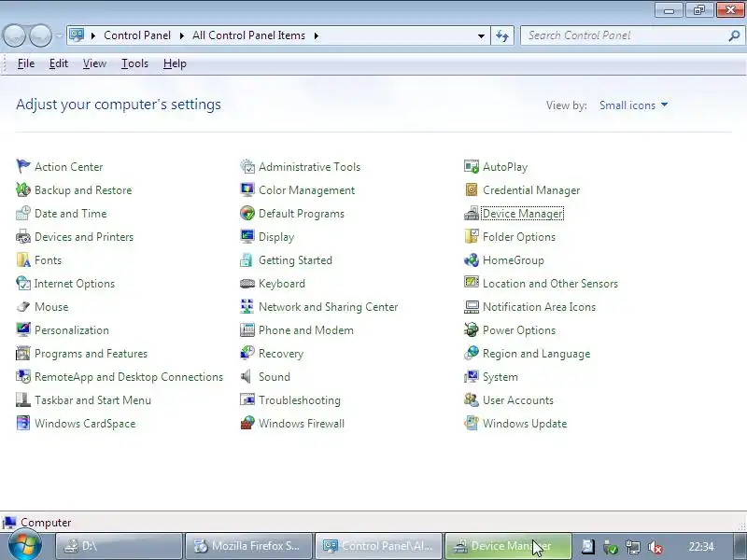Select Control Panel breadcrumb in address bar
This screenshot has width=747, height=560.
click(136, 35)
